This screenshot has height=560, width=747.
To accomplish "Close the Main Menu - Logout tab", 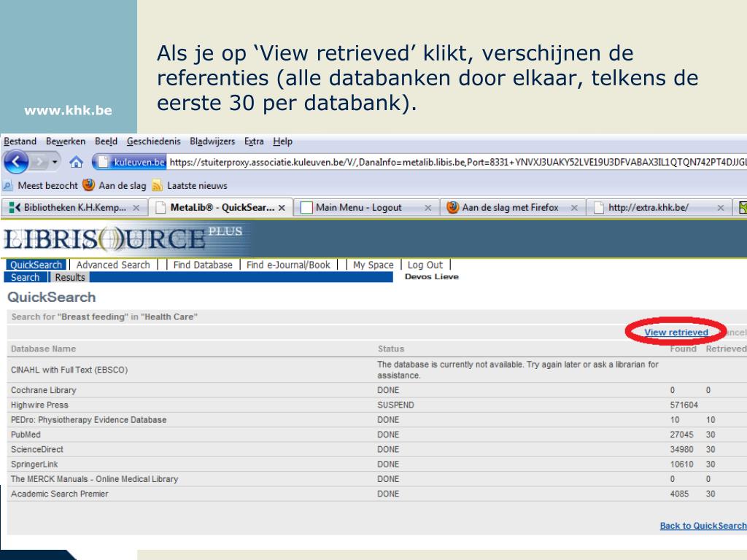I will pyautogui.click(x=428, y=208).
